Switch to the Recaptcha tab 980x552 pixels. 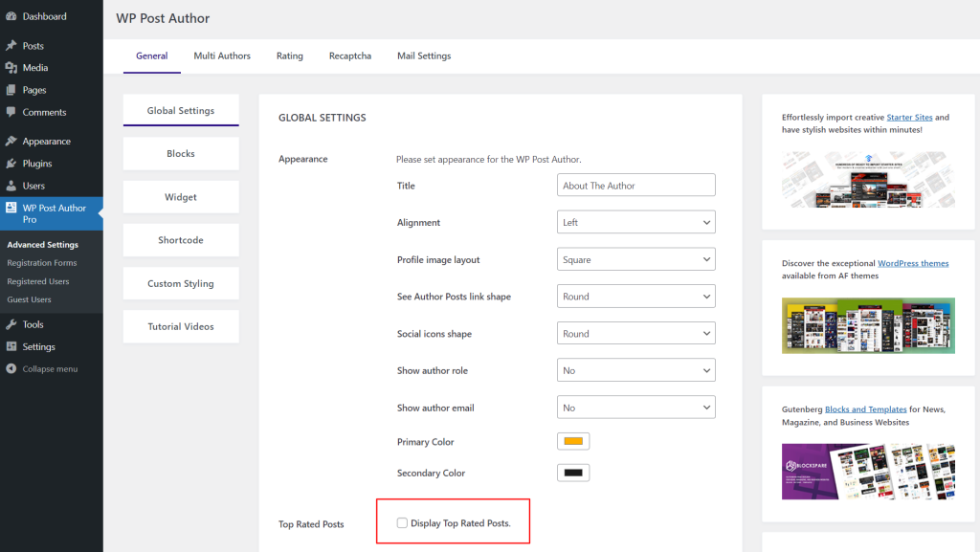point(350,56)
